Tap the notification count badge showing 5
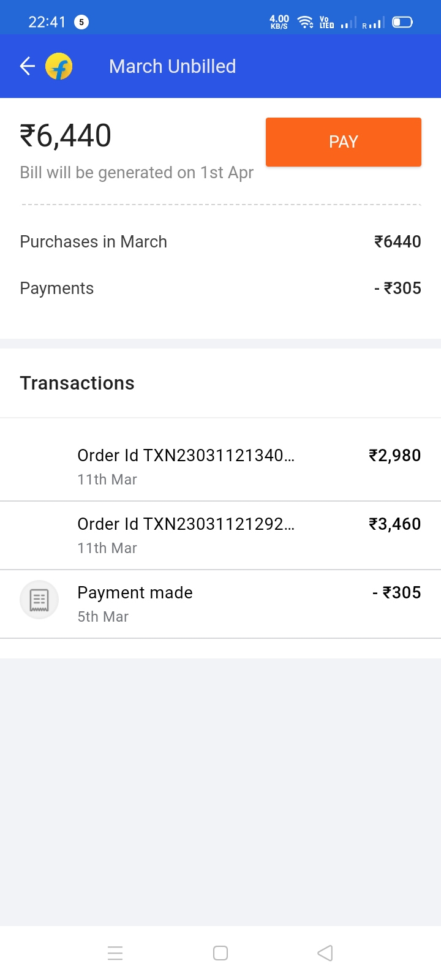 81,22
